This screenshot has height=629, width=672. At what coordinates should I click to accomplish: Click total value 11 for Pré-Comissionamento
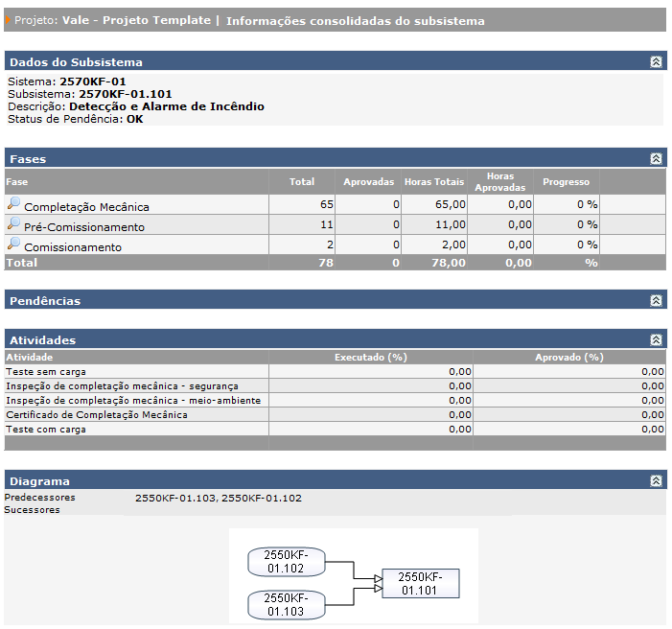[327, 224]
